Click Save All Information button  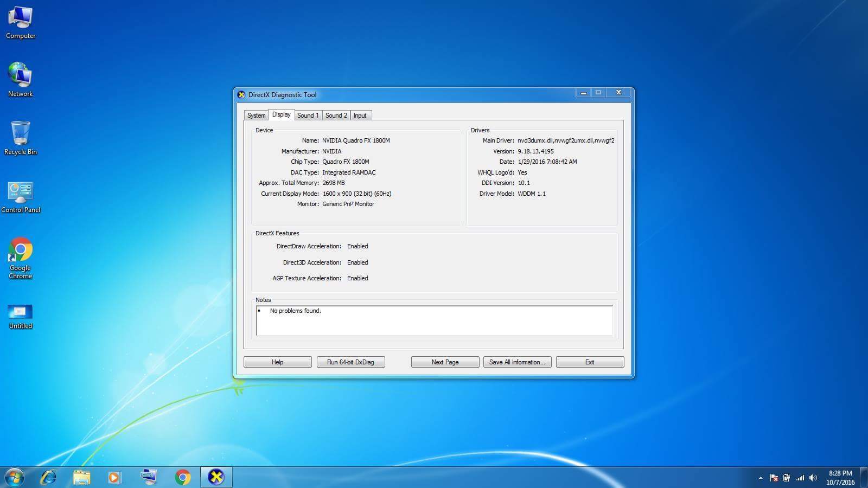pos(517,362)
